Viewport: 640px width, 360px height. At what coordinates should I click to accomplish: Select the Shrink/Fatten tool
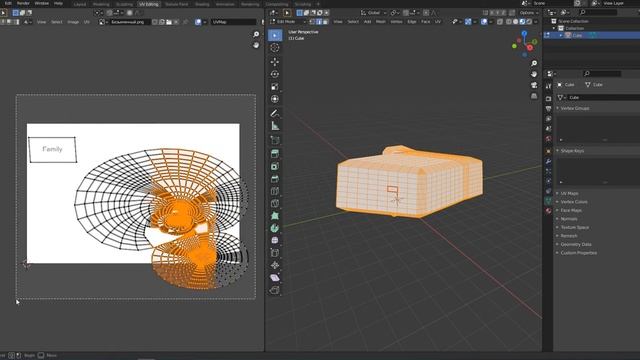(x=275, y=265)
